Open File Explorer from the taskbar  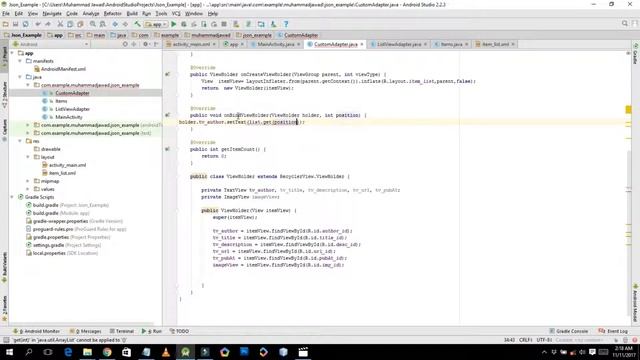(x=87, y=352)
